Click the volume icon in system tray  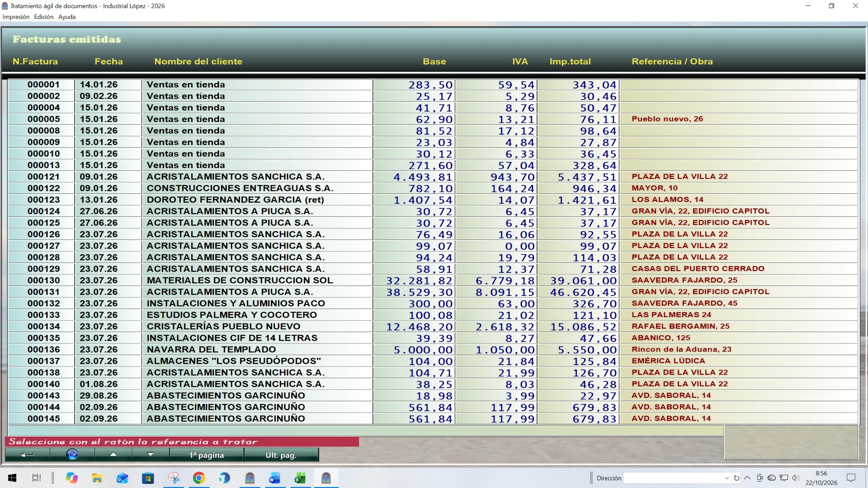[x=796, y=478]
